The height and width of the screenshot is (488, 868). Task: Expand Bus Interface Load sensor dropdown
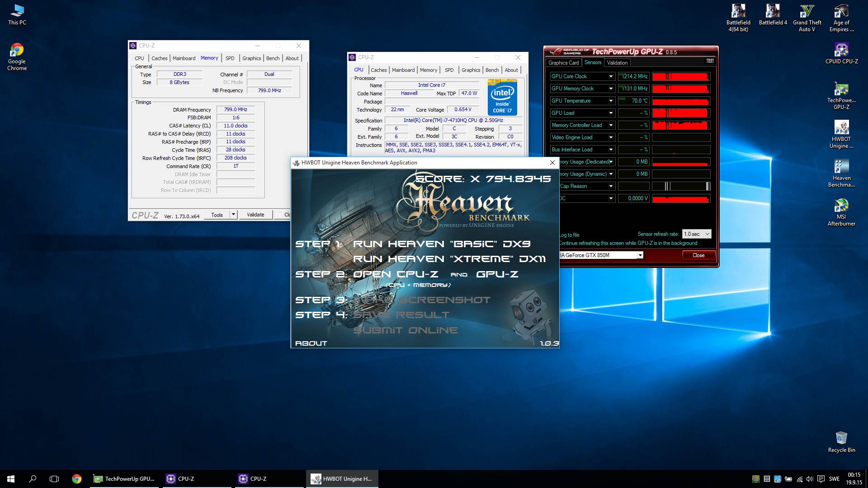[x=611, y=150]
